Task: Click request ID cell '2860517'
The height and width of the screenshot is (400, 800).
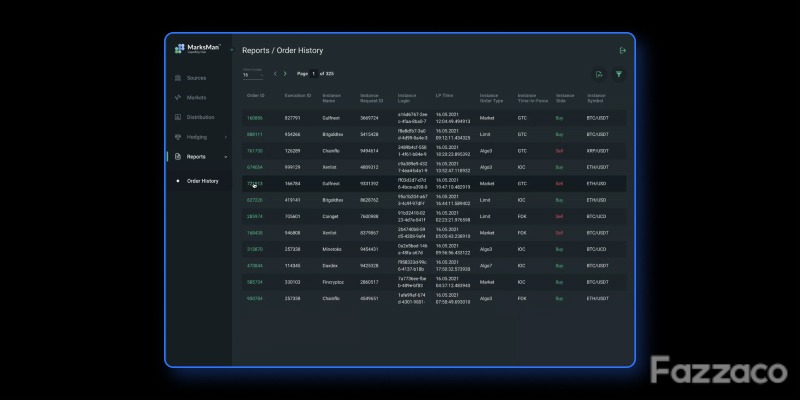Action: (369, 282)
